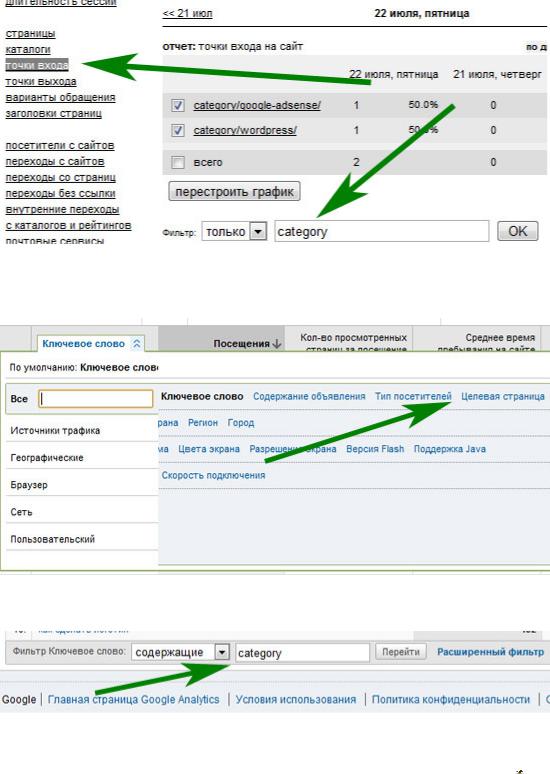Open заголовки страниц report
Screen dimensions: 550x774
pos(53,113)
